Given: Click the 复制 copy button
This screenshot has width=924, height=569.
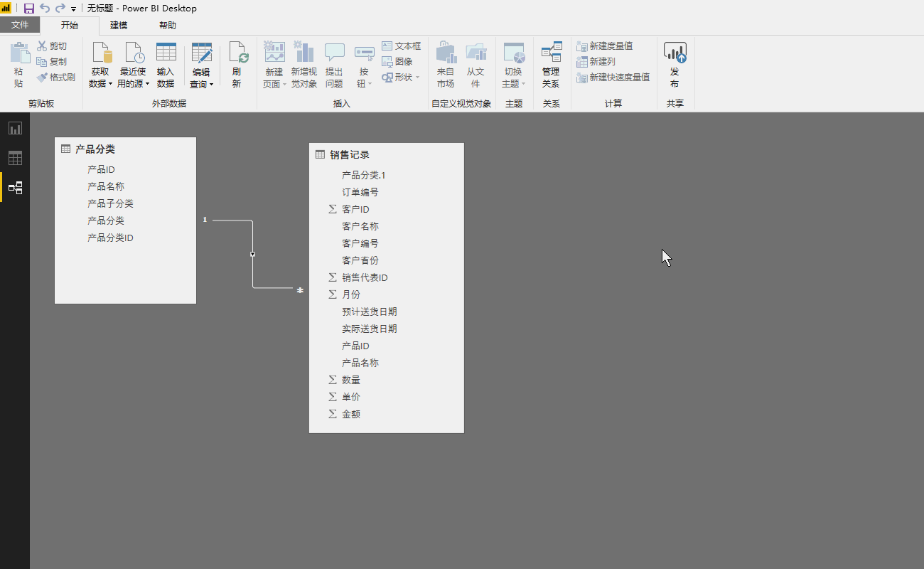Looking at the screenshot, I should pos(52,62).
